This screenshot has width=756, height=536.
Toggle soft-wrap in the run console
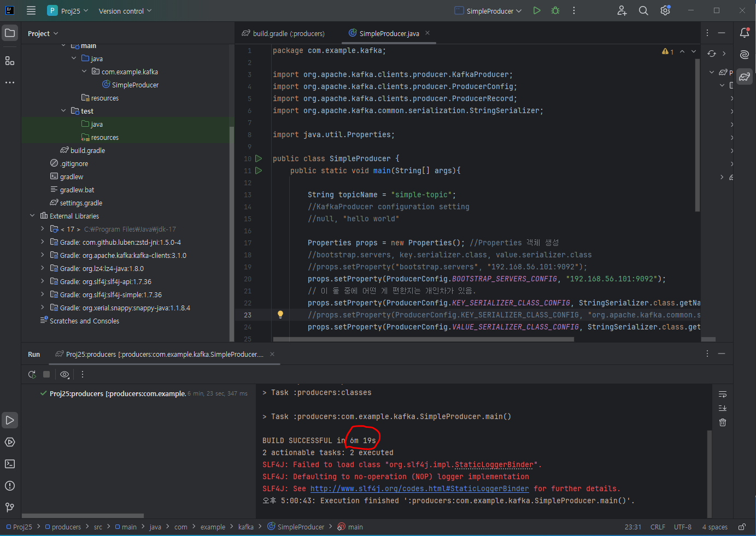click(723, 394)
